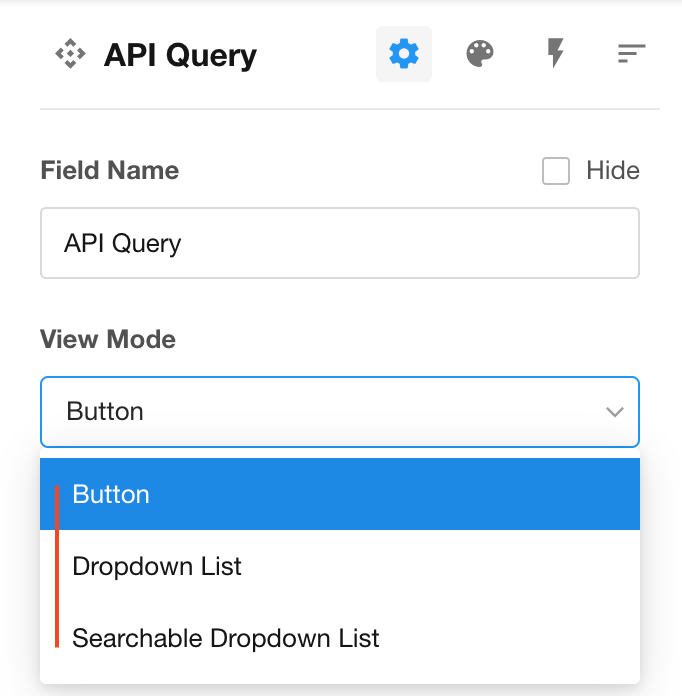Click the Hide label text

(613, 170)
